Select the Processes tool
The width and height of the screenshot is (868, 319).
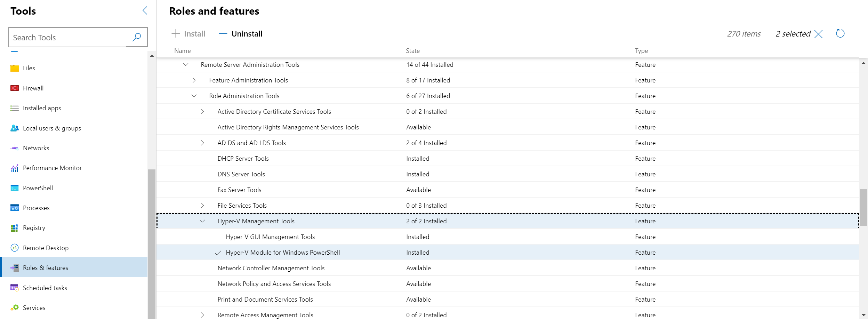click(x=36, y=208)
